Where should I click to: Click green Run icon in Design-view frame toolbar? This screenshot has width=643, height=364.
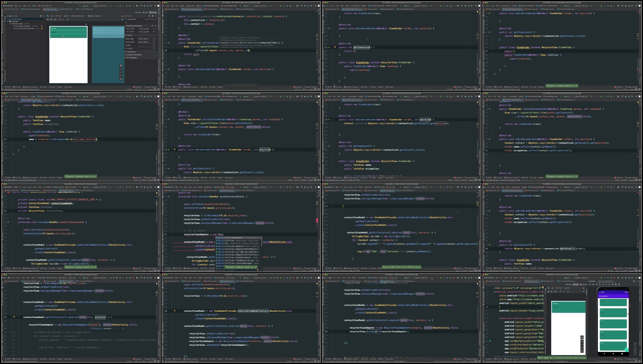point(111,6)
